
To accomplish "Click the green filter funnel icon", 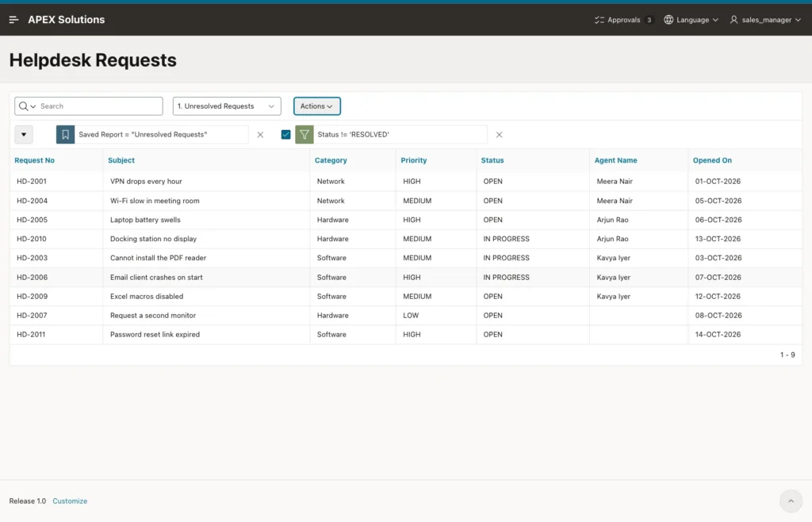I will [x=304, y=135].
